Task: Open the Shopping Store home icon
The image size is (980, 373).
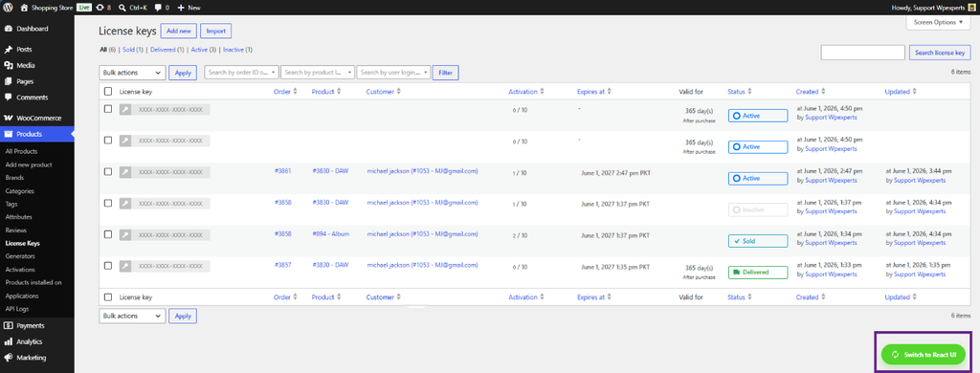Action: 24,8
